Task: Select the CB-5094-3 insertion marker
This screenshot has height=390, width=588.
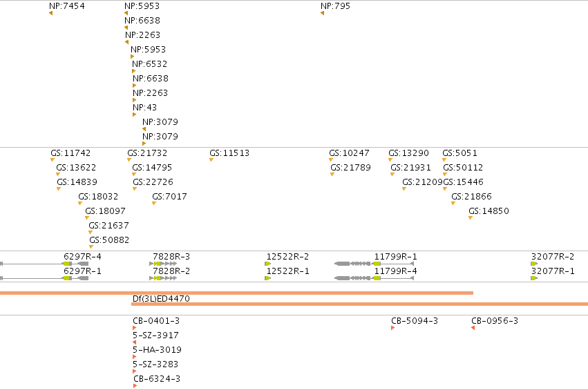Action: (392, 328)
